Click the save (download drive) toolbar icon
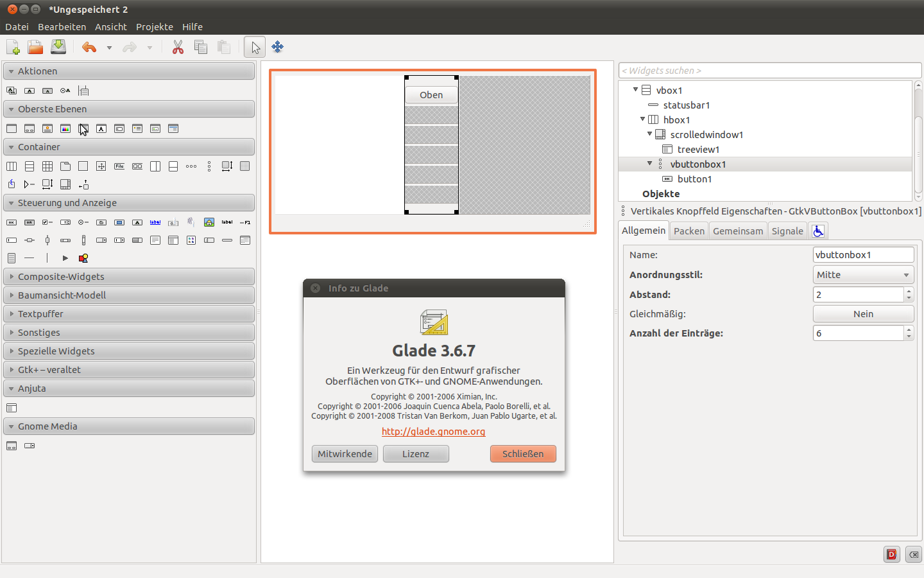Image resolution: width=924 pixels, height=578 pixels. pos(58,47)
